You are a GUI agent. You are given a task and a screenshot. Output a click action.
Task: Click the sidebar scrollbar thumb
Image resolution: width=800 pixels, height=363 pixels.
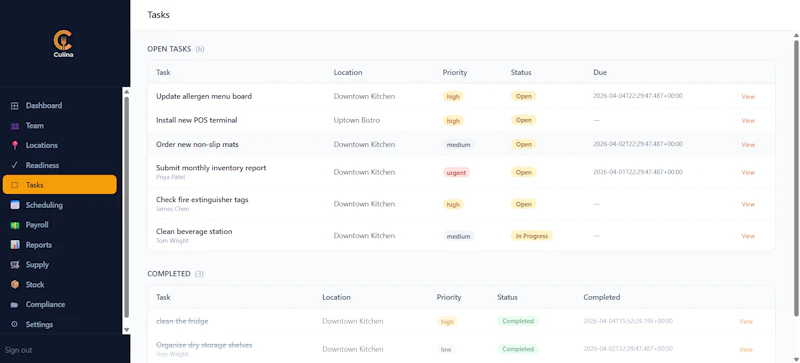(x=127, y=207)
